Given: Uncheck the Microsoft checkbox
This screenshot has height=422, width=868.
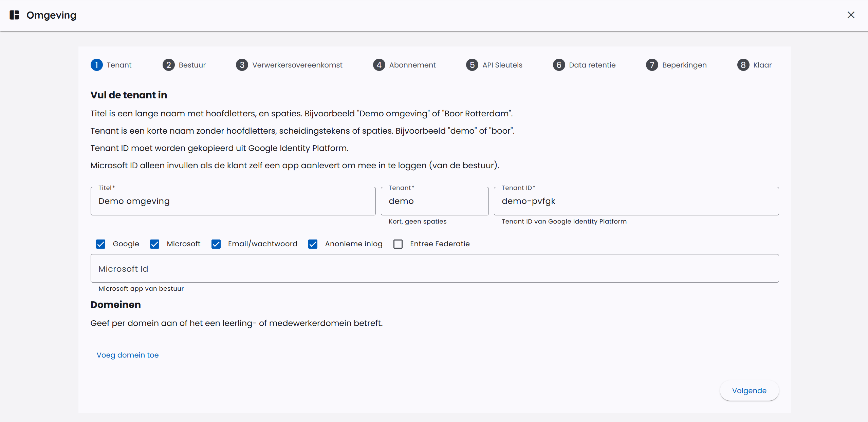Looking at the screenshot, I should tap(155, 244).
